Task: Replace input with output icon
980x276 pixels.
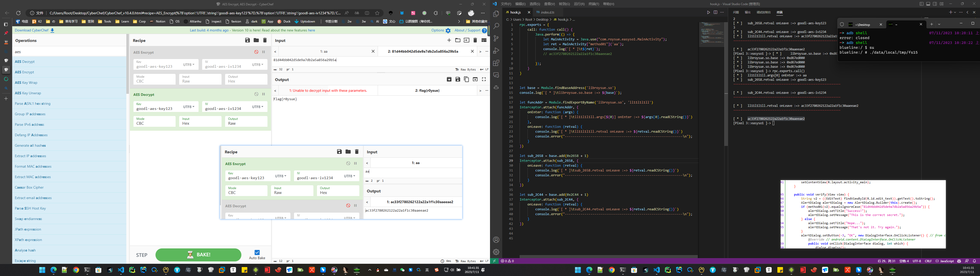Action: point(475,79)
